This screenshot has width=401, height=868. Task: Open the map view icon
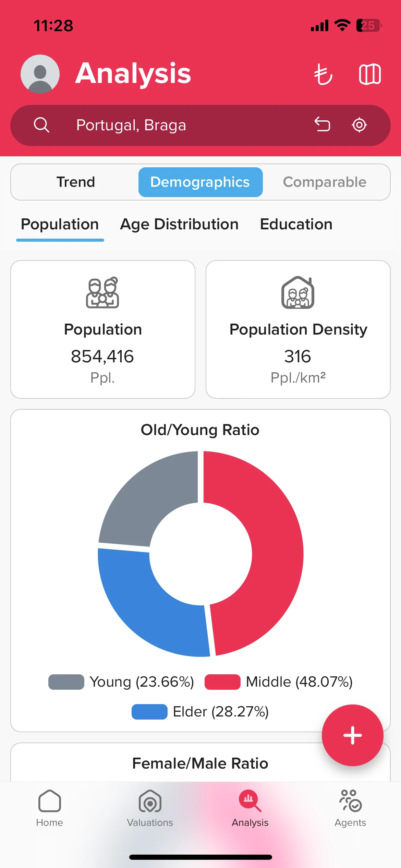[x=370, y=74]
